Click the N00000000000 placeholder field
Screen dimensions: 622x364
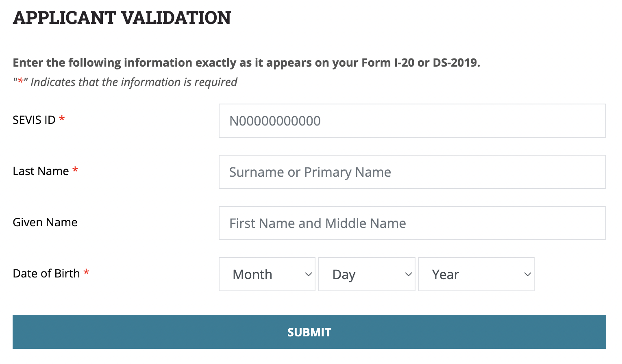click(x=412, y=121)
